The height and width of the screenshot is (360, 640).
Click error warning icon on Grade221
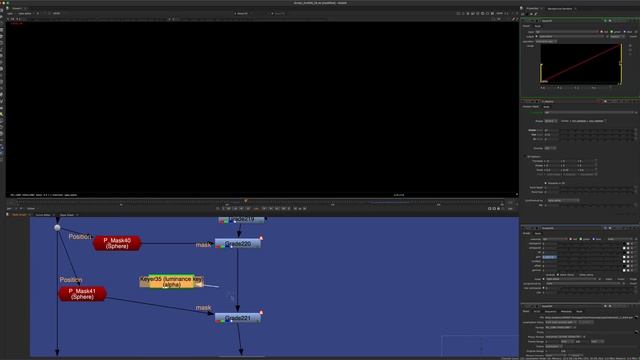pyautogui.click(x=261, y=313)
